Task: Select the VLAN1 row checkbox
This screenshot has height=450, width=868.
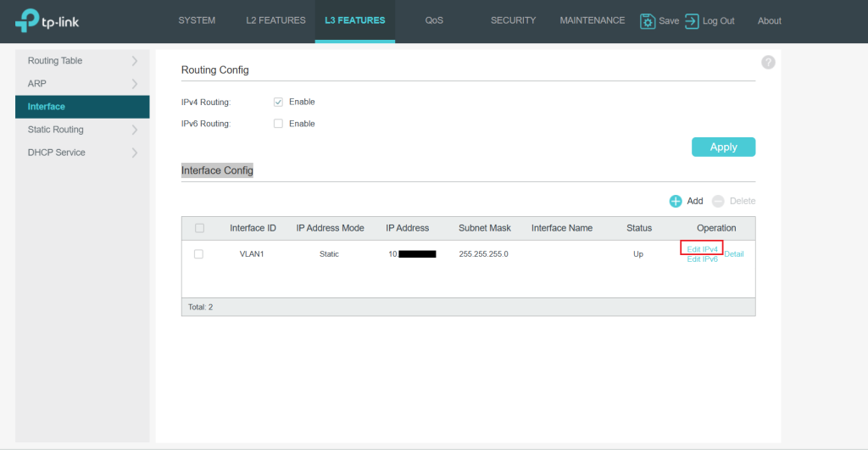Action: (x=199, y=254)
